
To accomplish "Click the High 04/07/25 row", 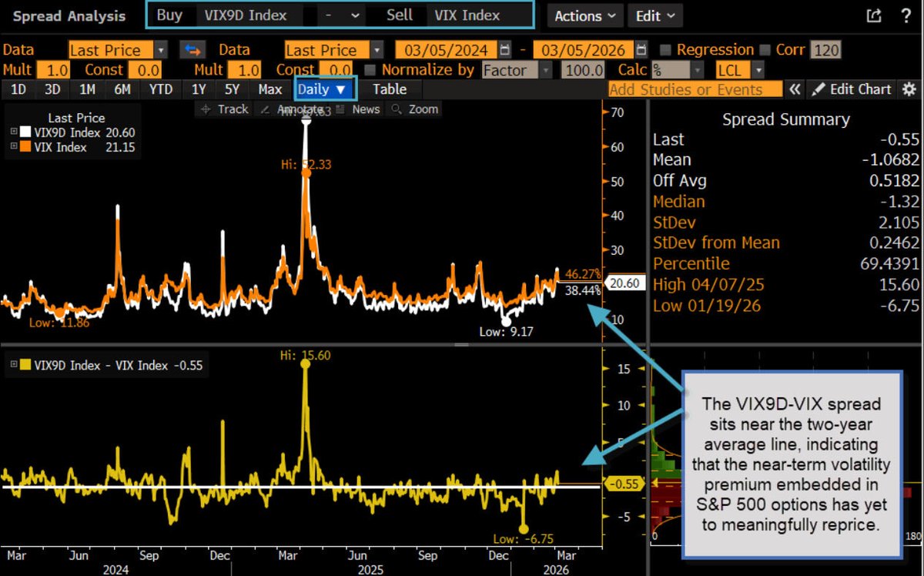I will [786, 285].
